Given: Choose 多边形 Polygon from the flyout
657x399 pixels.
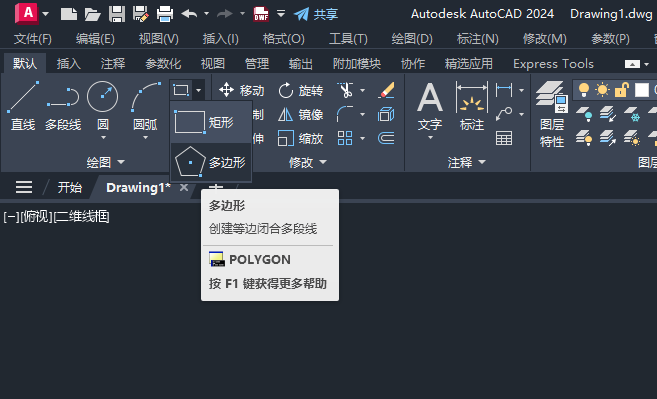Looking at the screenshot, I should coord(211,162).
